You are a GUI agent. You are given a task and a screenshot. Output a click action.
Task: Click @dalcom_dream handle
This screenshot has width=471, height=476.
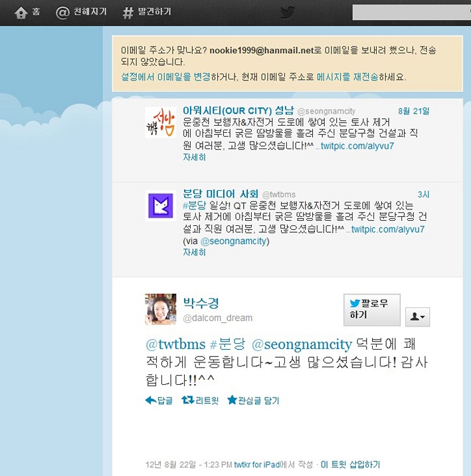217,318
